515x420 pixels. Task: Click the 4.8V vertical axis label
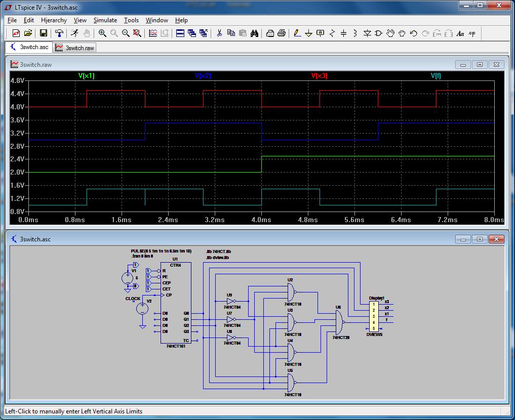click(x=17, y=81)
